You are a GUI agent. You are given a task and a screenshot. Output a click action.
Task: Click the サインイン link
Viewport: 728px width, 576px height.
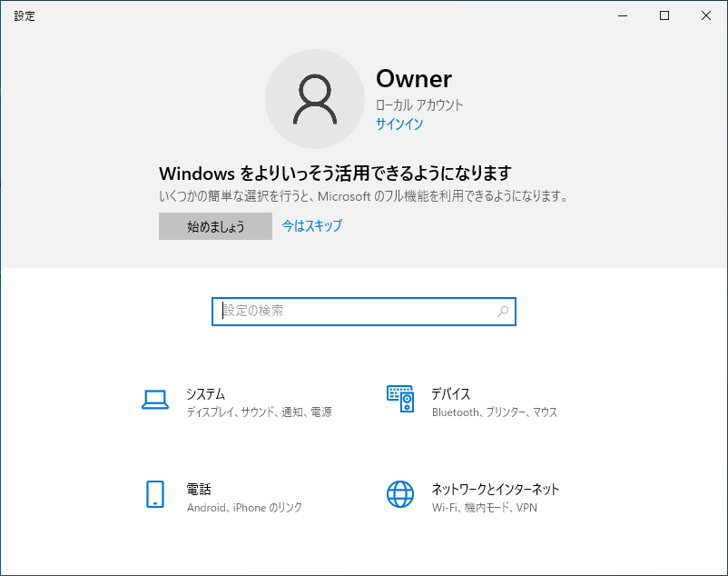(399, 124)
